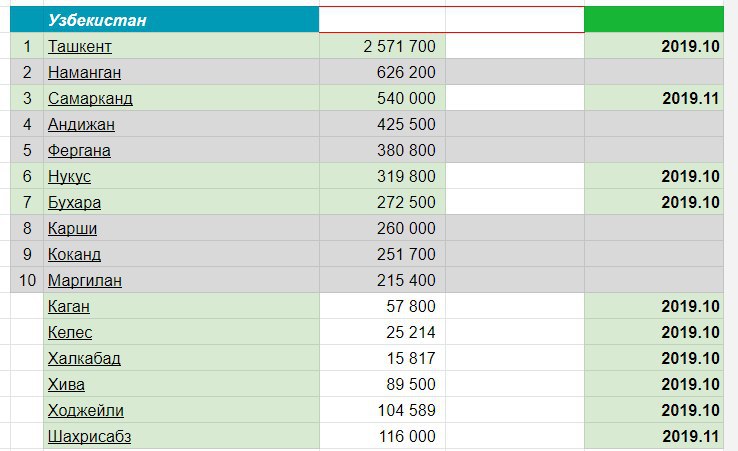The image size is (738, 451).
Task: Select population cell 380 800
Action: tap(382, 150)
